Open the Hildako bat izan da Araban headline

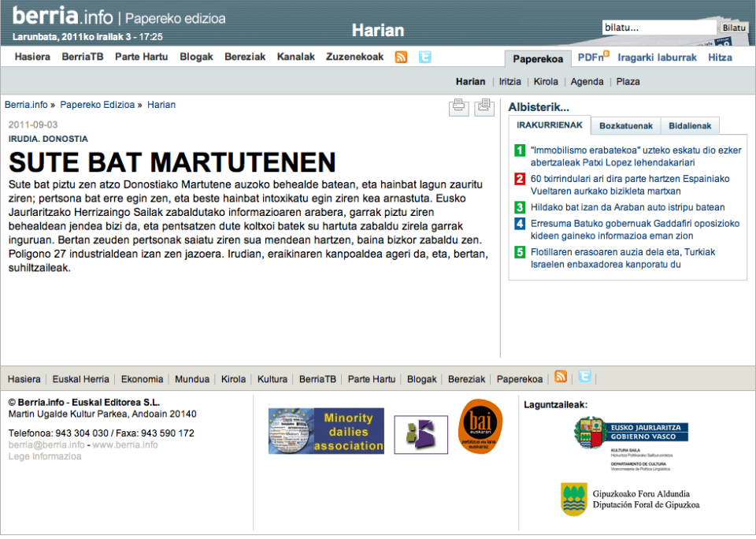pyautogui.click(x=628, y=207)
